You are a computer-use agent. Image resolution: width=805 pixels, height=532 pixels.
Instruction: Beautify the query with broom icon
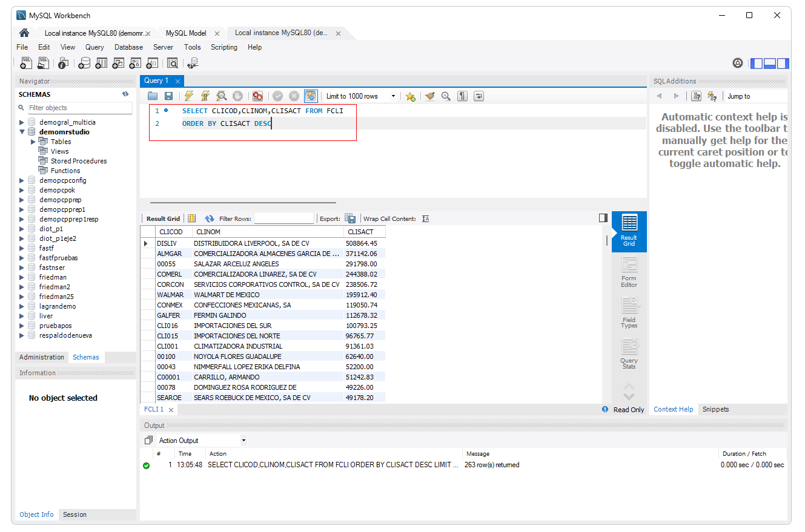click(x=430, y=96)
